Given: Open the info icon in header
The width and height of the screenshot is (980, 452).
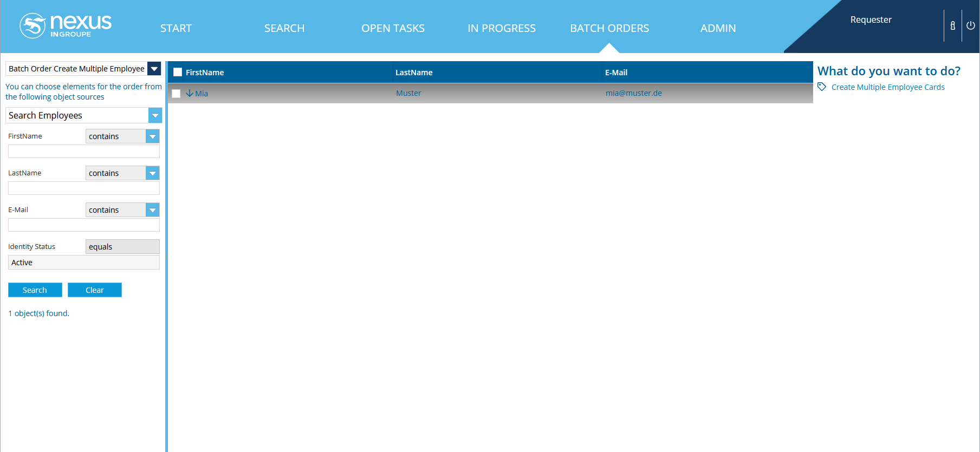Looking at the screenshot, I should pyautogui.click(x=952, y=25).
